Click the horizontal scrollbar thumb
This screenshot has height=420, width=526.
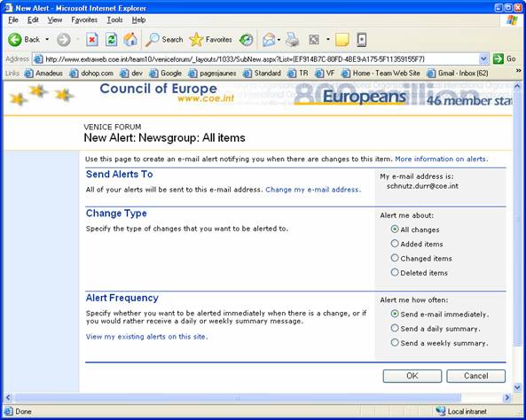[238, 398]
